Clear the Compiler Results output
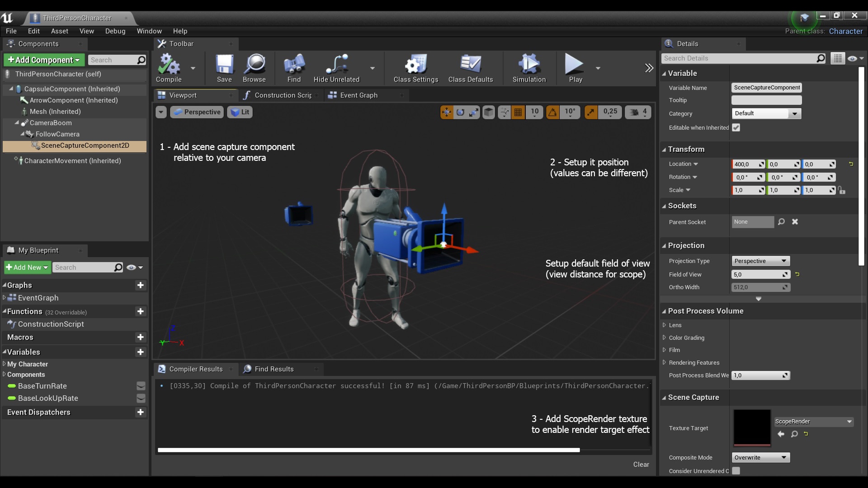The width and height of the screenshot is (868, 488). [x=641, y=464]
